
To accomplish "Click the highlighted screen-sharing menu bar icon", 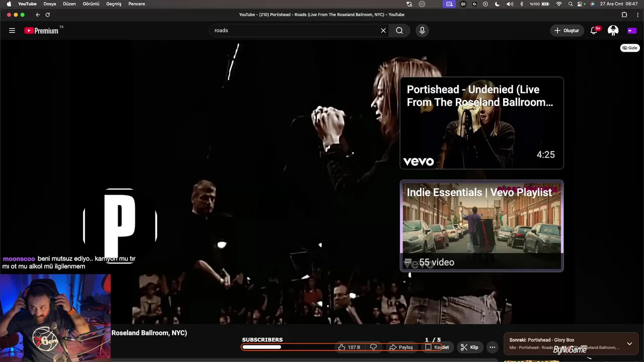I will 449,4.
